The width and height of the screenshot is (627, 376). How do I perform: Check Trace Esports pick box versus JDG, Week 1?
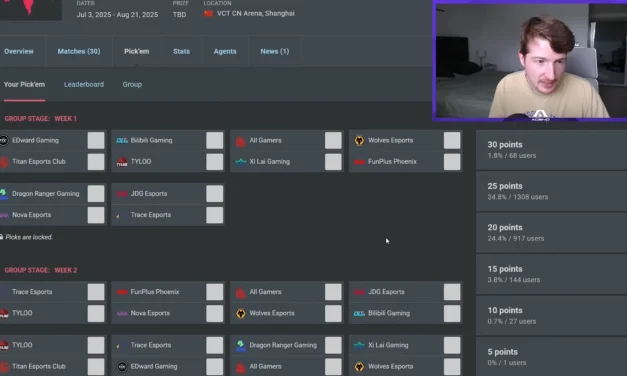[215, 215]
